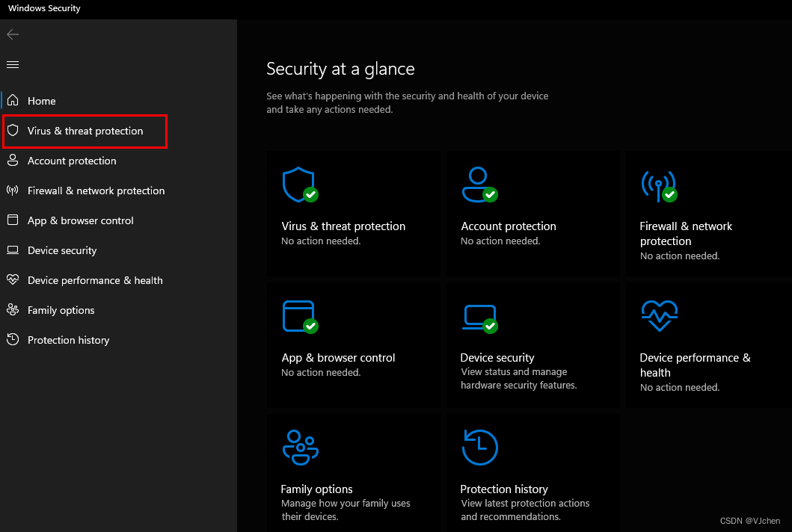Click the Family options people icon in sidebar

pos(13,309)
